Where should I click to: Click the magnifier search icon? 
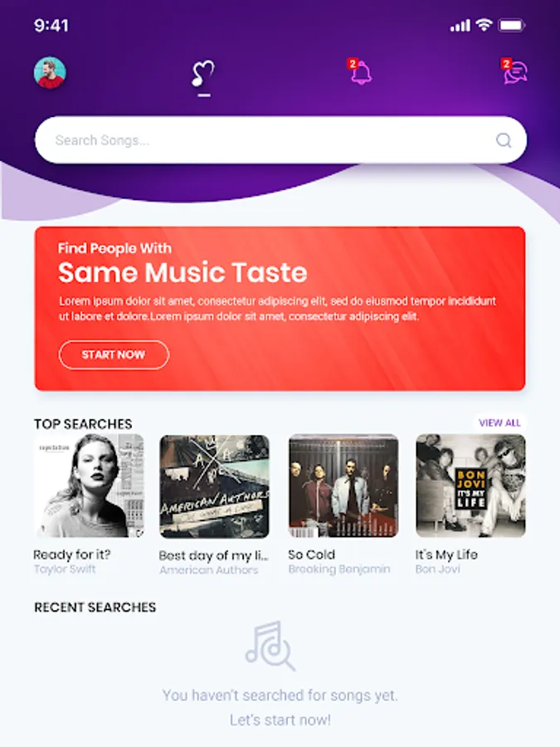pos(504,140)
